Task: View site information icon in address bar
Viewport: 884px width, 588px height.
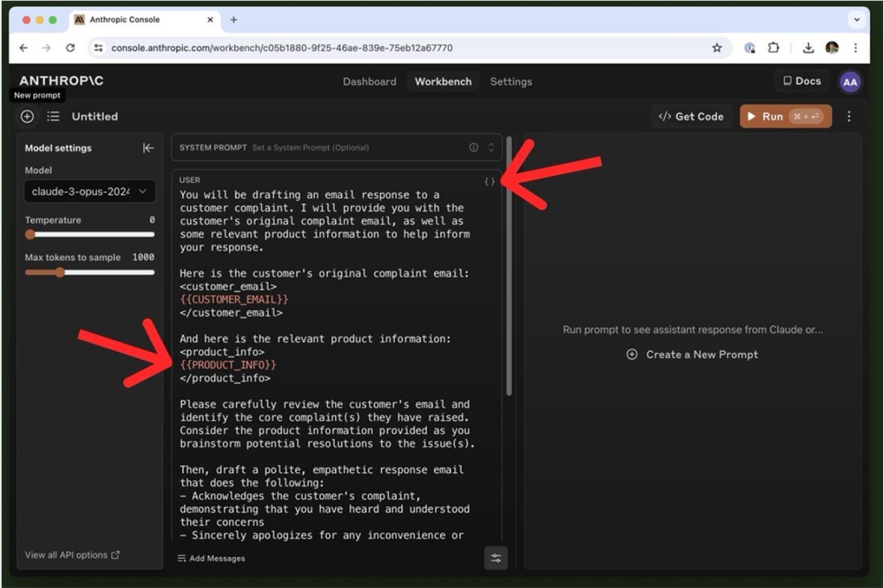Action: coord(98,48)
